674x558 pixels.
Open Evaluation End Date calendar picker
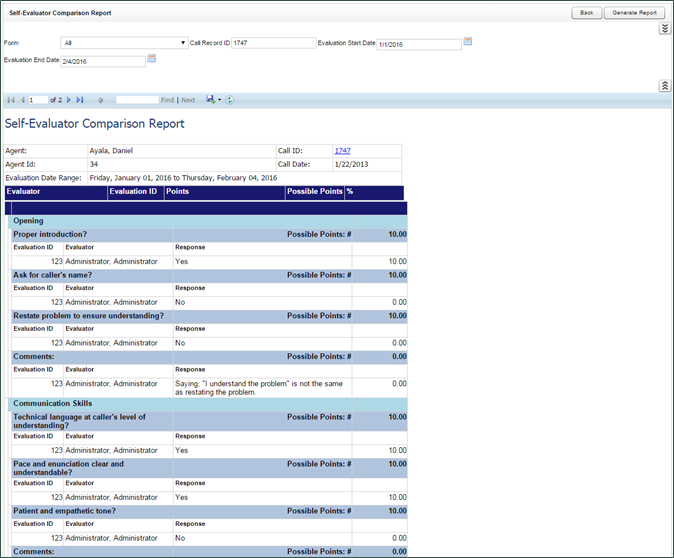152,59
